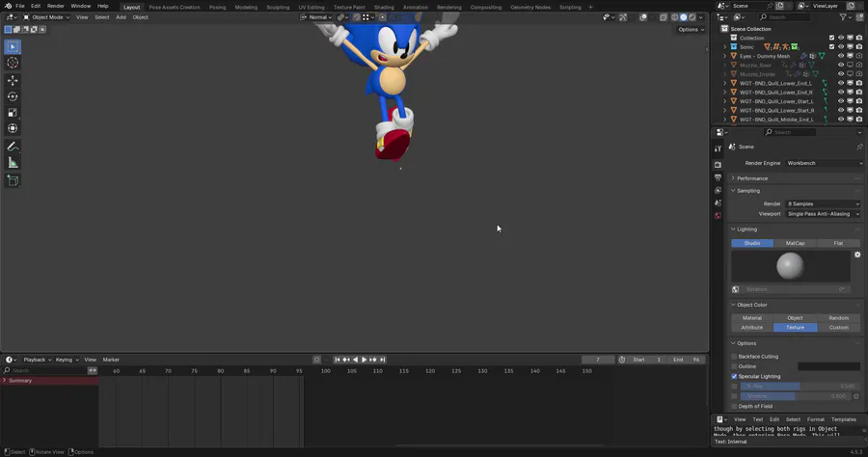Set object color to Material
868x457 pixels.
[x=751, y=318]
